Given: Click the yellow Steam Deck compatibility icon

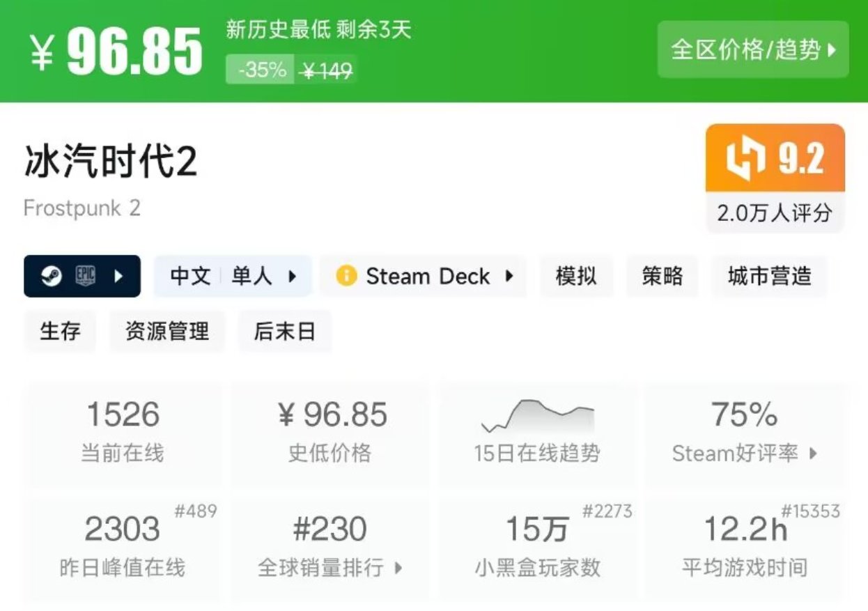Looking at the screenshot, I should (x=347, y=277).
